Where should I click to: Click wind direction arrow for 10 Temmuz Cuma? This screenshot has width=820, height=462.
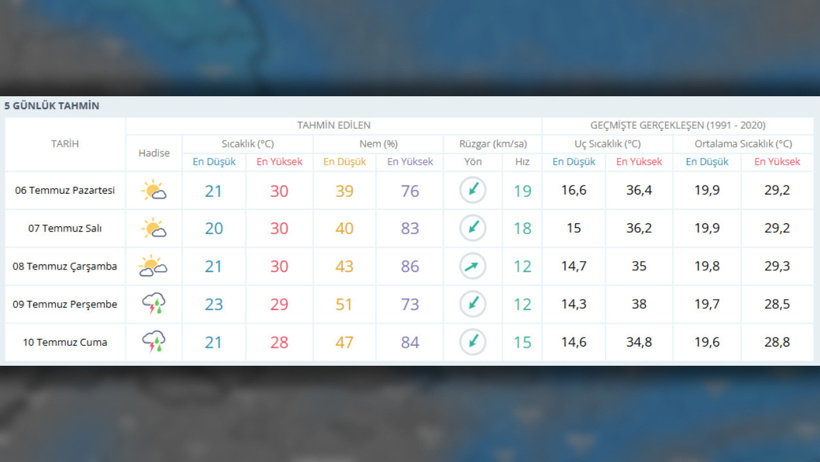coord(473,342)
